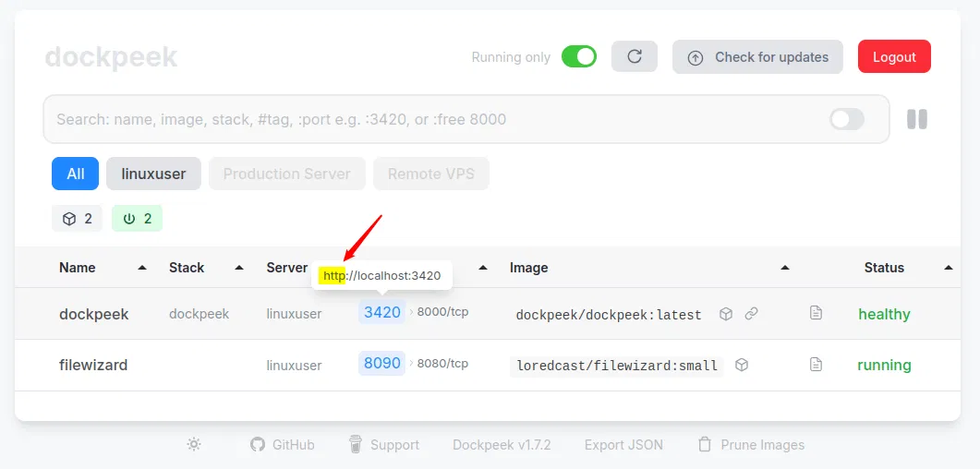Click the column layout icon beside search
The width and height of the screenshot is (980, 469).
tap(917, 119)
